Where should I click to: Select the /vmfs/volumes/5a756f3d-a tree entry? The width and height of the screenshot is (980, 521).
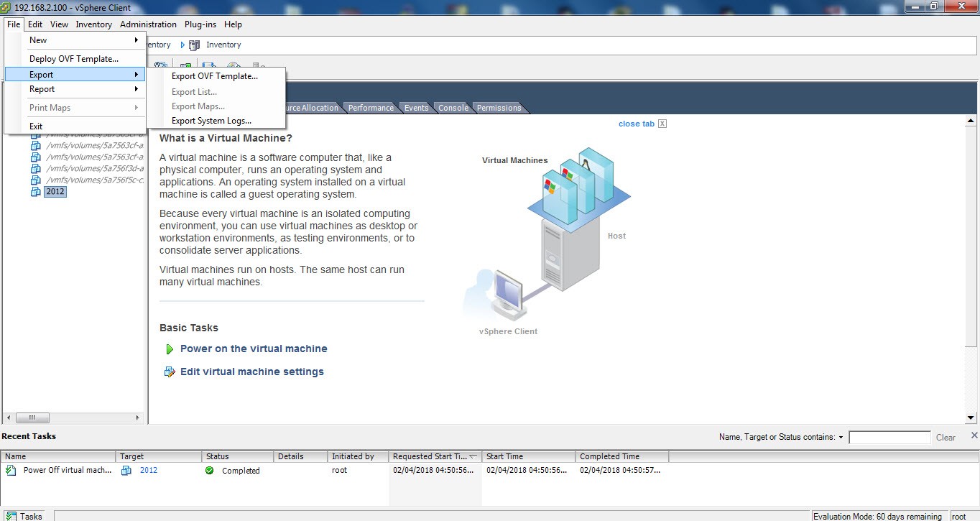click(x=95, y=169)
